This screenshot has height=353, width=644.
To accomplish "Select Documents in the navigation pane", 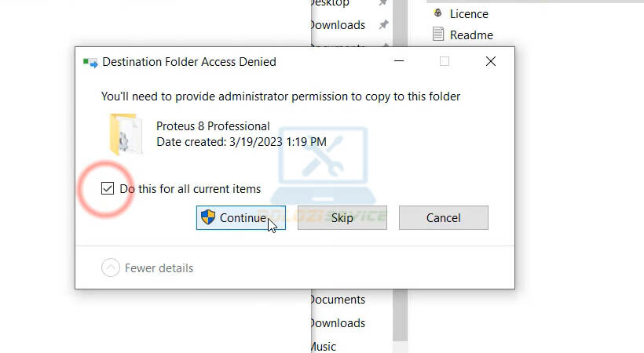I will click(337, 300).
